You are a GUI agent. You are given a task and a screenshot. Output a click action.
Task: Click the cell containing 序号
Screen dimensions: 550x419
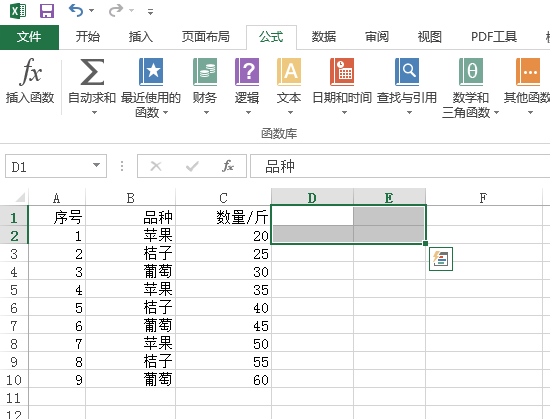[x=57, y=217]
